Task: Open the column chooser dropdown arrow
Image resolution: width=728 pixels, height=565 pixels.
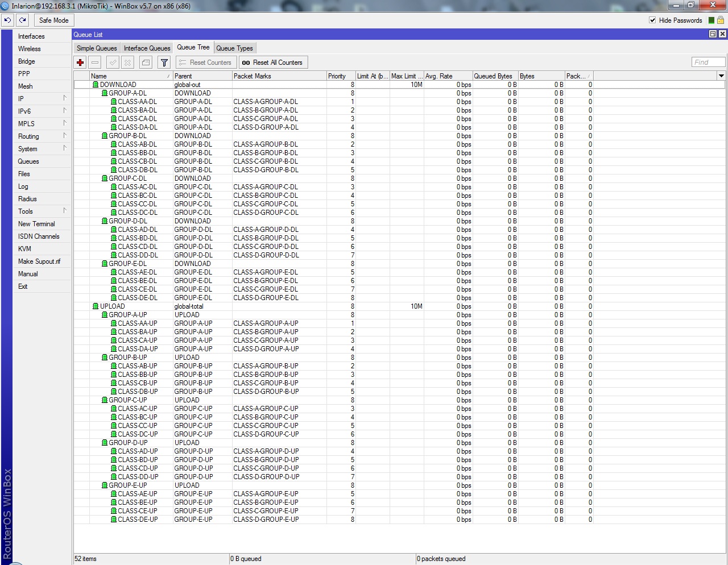Action: tap(721, 76)
